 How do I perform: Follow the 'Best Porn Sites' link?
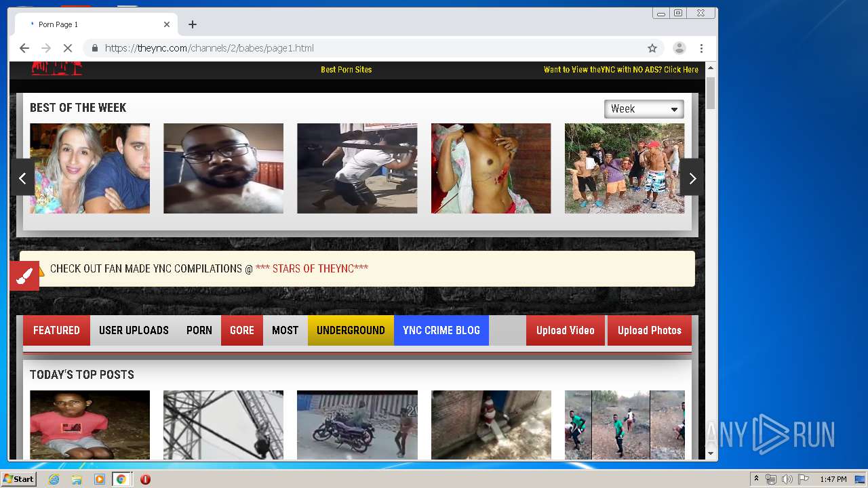(347, 69)
